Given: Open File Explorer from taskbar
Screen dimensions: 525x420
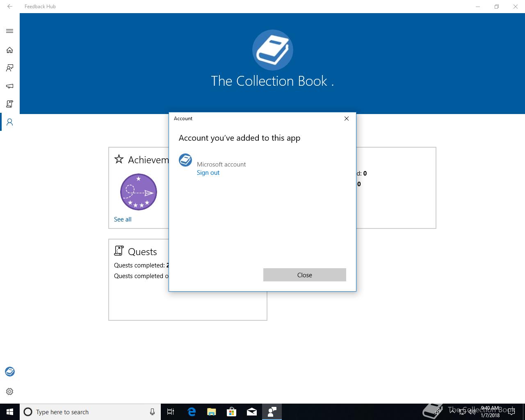Looking at the screenshot, I should [212, 412].
